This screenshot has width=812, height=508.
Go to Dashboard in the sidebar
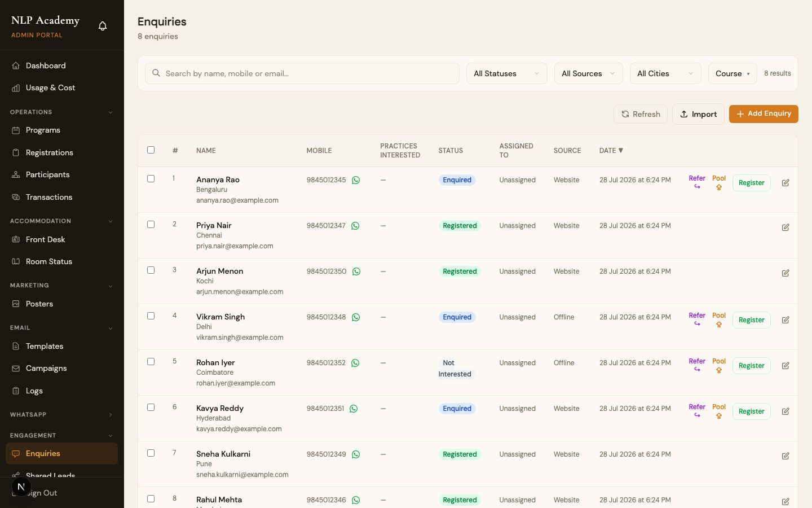coord(61,65)
